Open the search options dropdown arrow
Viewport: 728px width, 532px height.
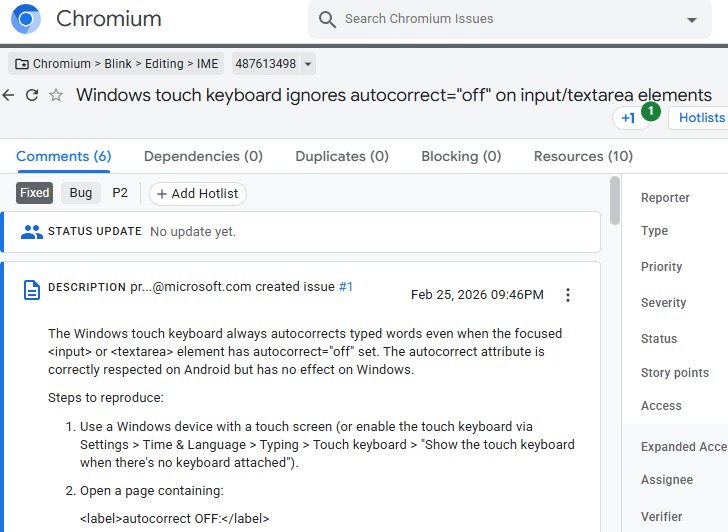[692, 19]
